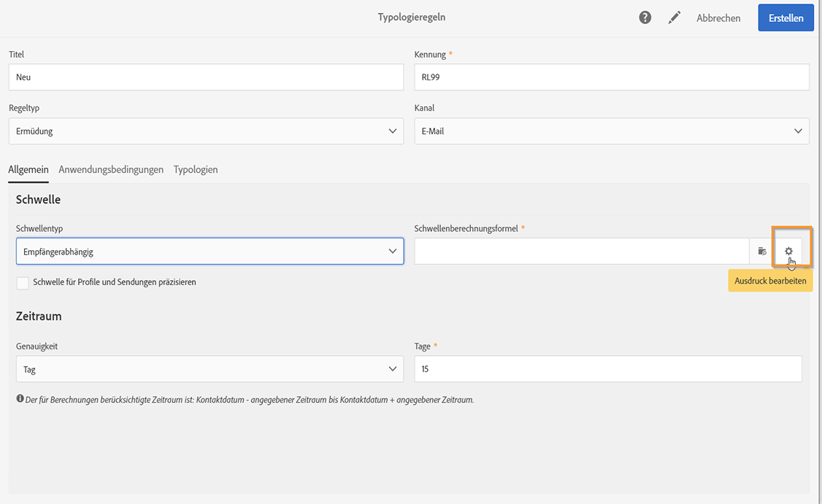
Task: Click the pencil edit properties icon
Action: (674, 18)
